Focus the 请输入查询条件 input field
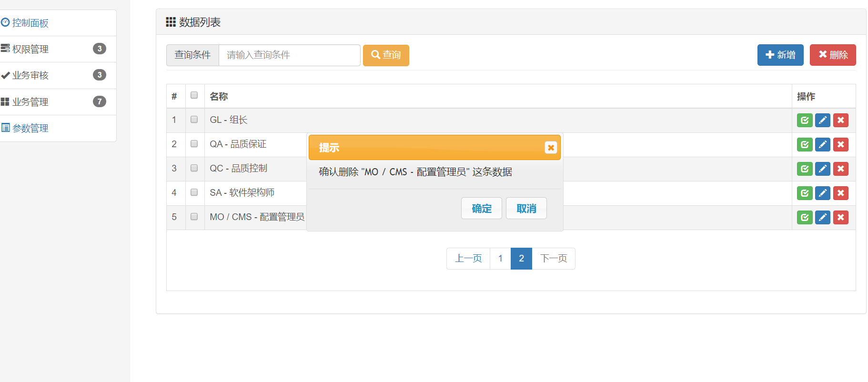This screenshot has width=868, height=382. (289, 55)
